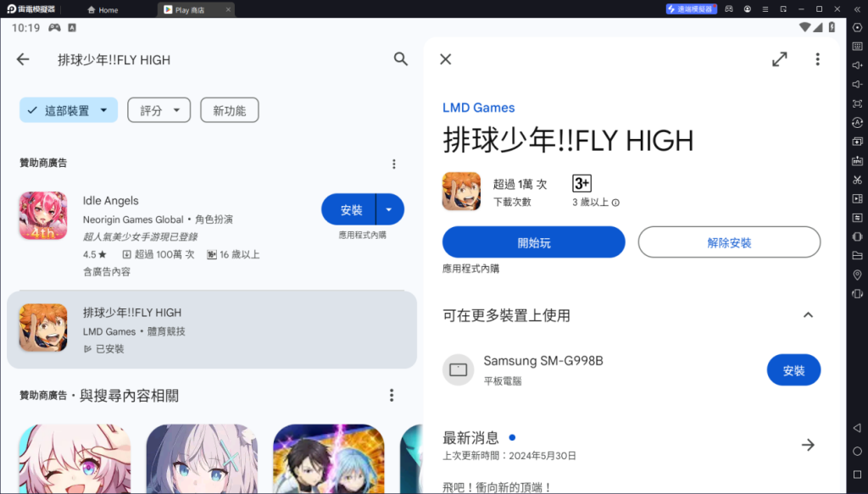
Task: Open the hamburger menu in the title bar
Action: pyautogui.click(x=765, y=8)
